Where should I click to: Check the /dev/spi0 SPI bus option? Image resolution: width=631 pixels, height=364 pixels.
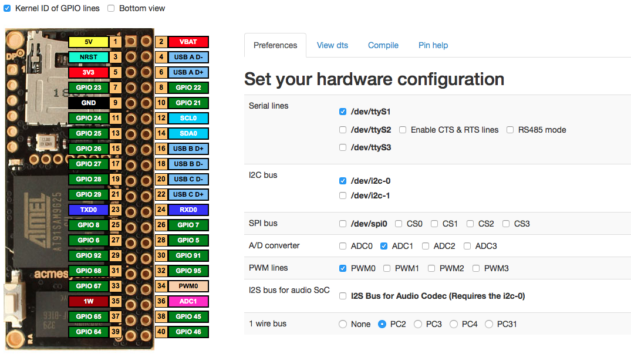point(343,224)
